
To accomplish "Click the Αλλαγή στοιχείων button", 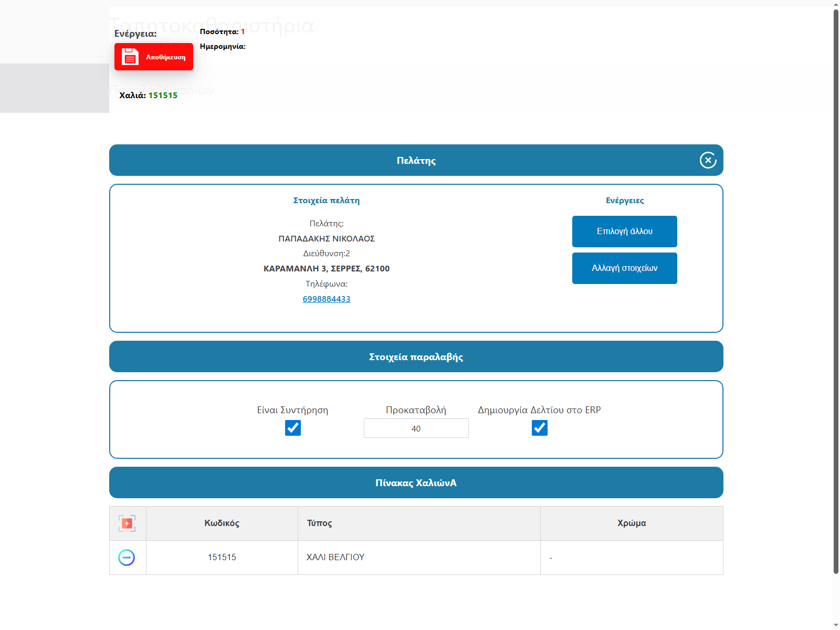I will click(625, 268).
